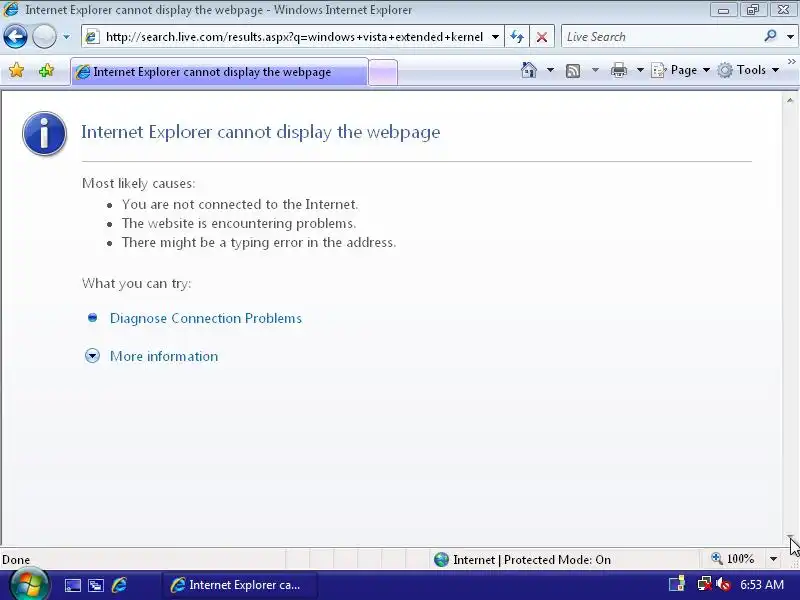The height and width of the screenshot is (600, 800).
Task: Open the recent pages dropdown arrow
Action: point(66,37)
